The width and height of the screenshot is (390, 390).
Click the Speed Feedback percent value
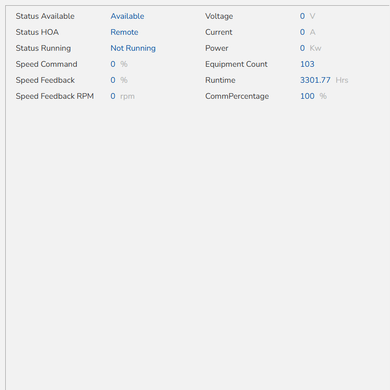(113, 80)
